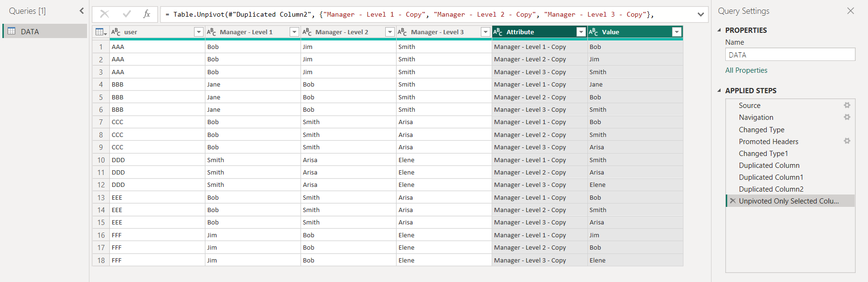Click the Jane cell in row 5, Level 1
The width and height of the screenshot is (868, 282).
[253, 97]
